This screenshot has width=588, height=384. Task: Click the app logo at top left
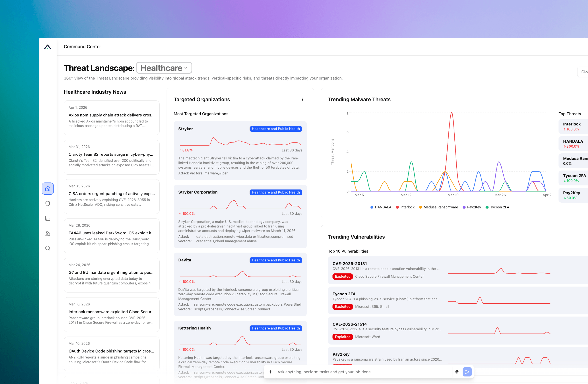click(x=48, y=47)
